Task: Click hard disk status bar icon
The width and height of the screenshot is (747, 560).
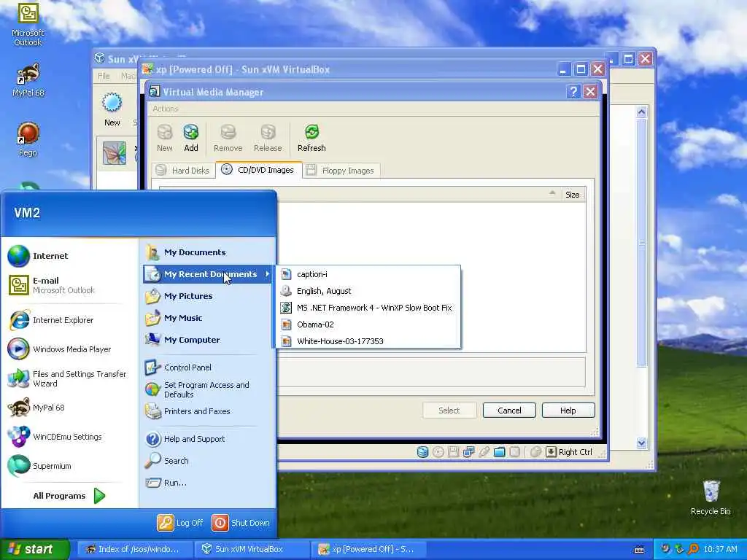Action: [x=422, y=452]
